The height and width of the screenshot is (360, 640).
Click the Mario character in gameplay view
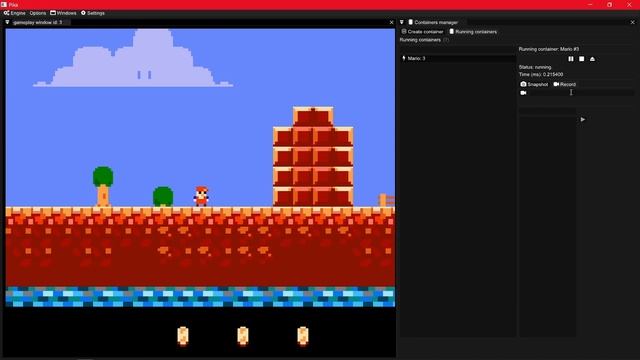pos(201,196)
